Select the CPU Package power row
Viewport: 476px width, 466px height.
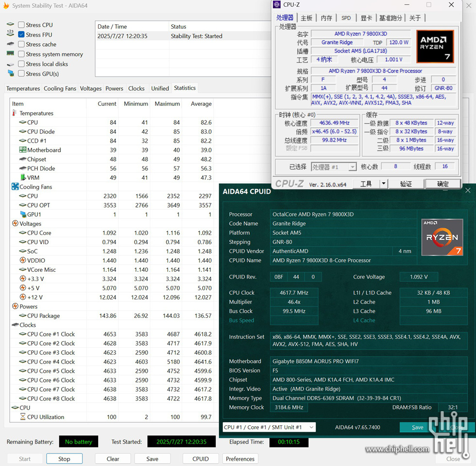[112, 316]
